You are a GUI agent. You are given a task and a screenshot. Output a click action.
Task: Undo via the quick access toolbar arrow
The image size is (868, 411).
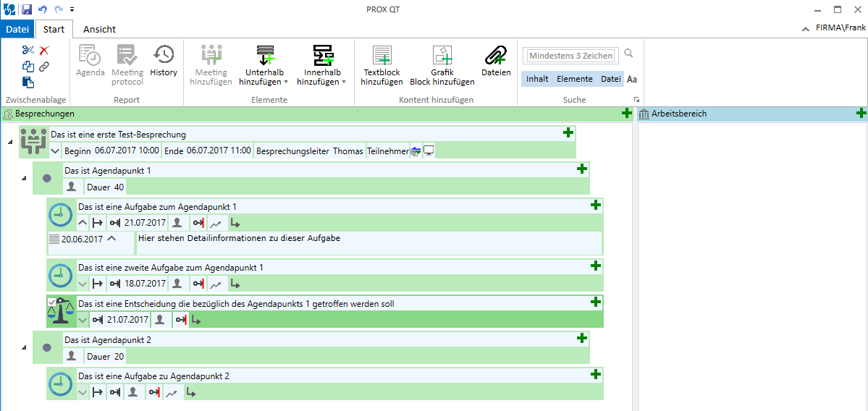43,9
